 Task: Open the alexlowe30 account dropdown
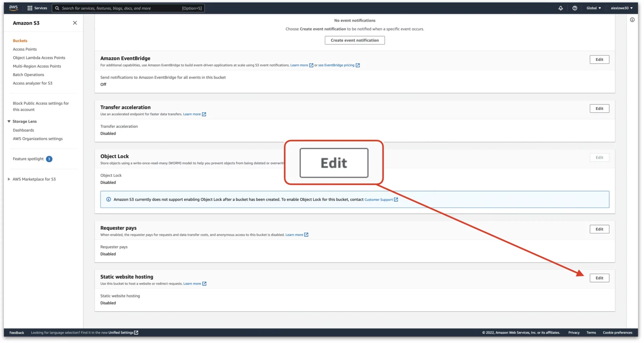point(622,8)
